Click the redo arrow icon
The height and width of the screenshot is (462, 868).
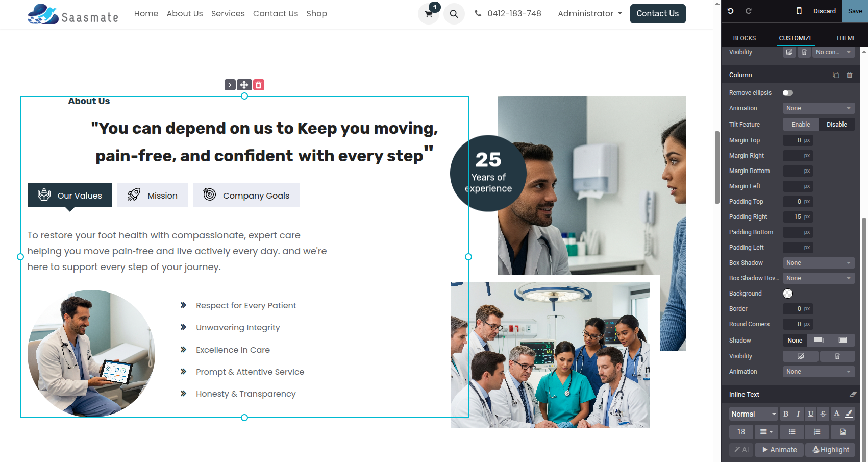click(749, 11)
